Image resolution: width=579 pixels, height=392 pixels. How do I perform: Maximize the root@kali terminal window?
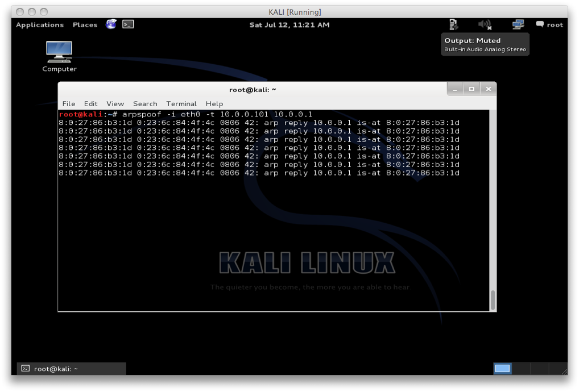(x=472, y=89)
